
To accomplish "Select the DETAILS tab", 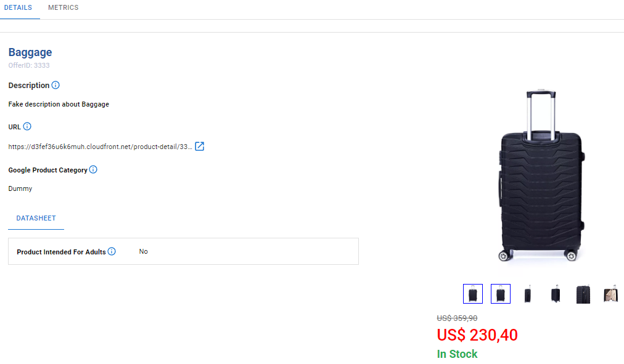I will pyautogui.click(x=18, y=7).
